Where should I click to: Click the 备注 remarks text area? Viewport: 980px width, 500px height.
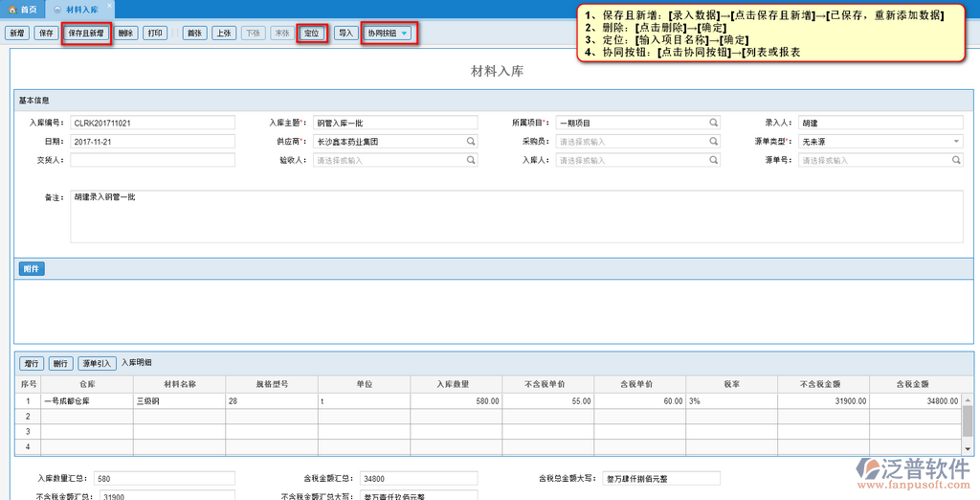coord(517,216)
